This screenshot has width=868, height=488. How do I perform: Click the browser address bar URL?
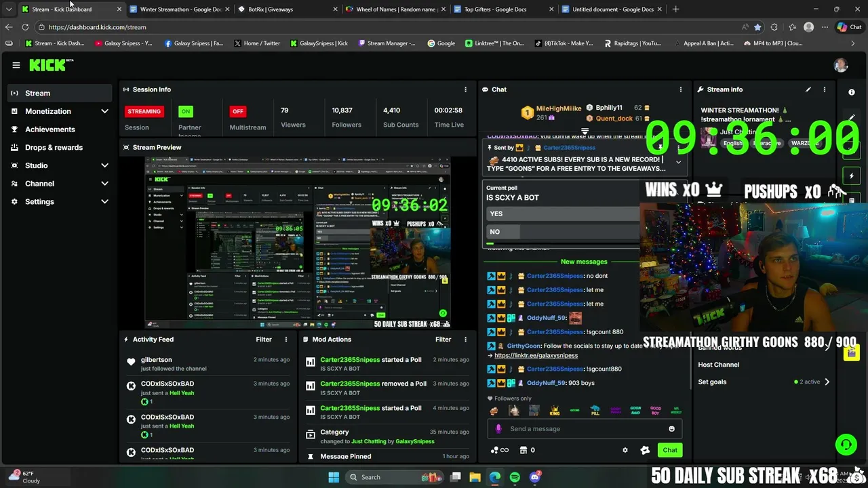(x=97, y=27)
